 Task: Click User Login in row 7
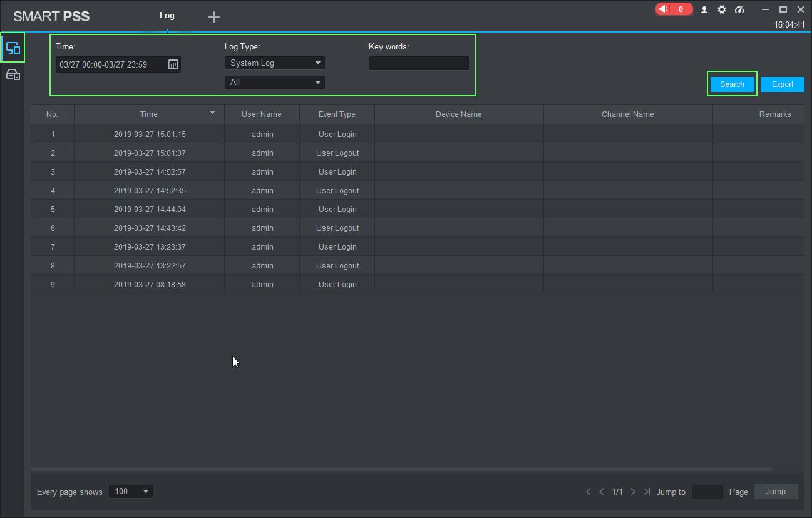point(337,247)
